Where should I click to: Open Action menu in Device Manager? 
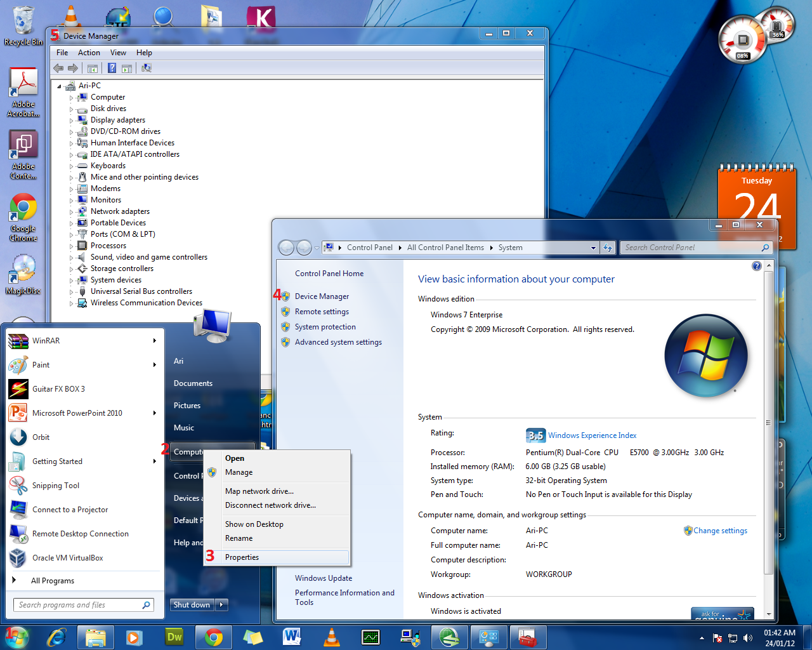tap(89, 53)
